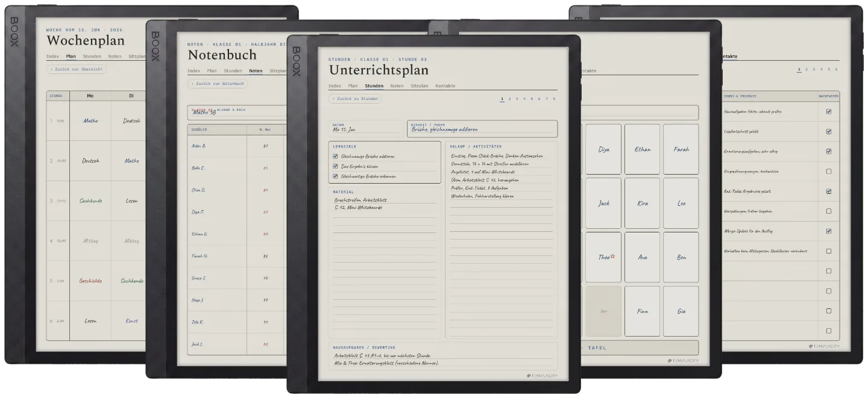Click 'Zurück zu Stunden' button
Screen dimensions: 868x398
(x=356, y=99)
